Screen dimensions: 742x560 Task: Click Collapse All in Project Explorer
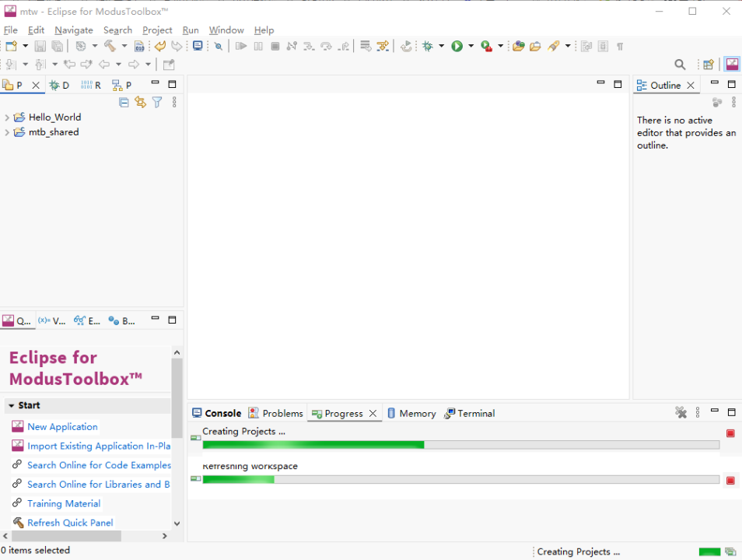(124, 102)
